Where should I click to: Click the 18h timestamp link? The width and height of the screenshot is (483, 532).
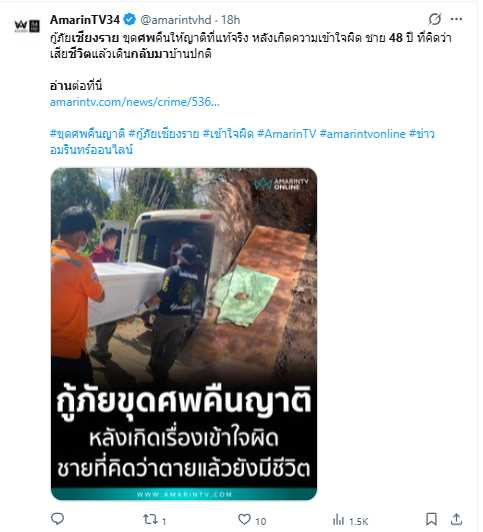click(231, 20)
